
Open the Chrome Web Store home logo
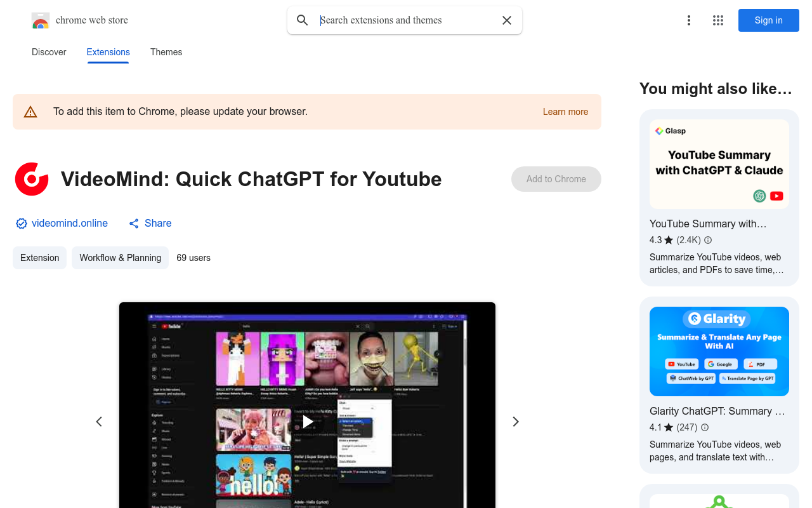(x=80, y=20)
